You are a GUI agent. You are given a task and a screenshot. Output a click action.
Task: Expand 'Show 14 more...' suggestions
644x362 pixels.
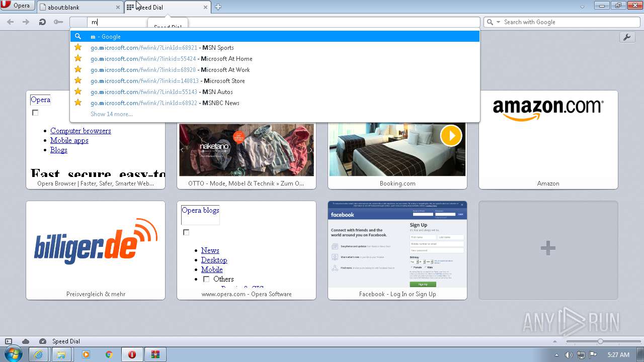112,114
